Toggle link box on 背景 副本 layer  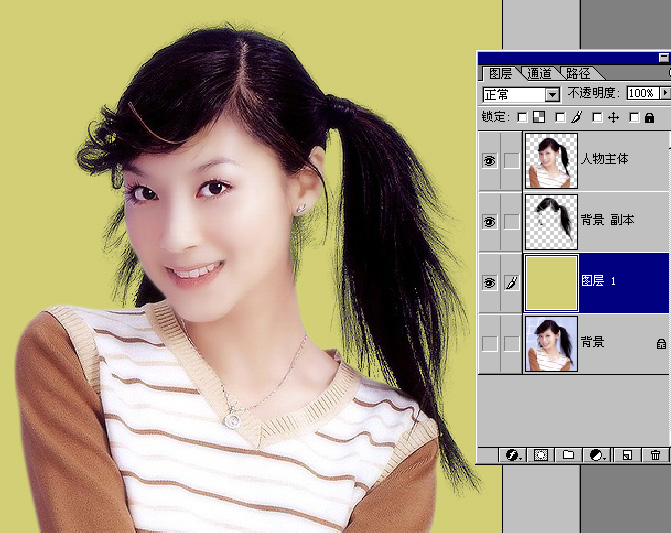point(511,222)
